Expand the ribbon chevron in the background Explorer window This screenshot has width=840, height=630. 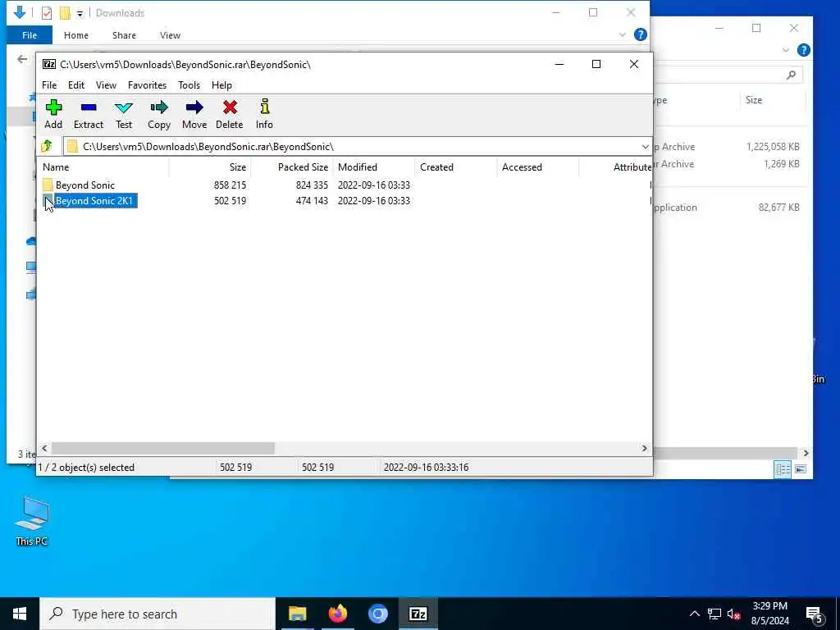(785, 50)
